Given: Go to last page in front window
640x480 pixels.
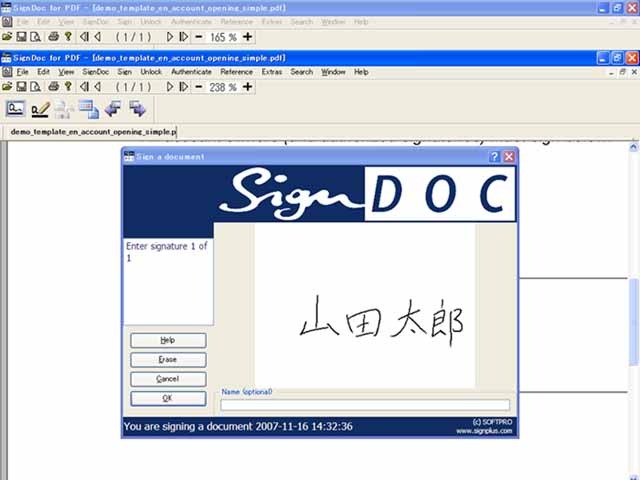Looking at the screenshot, I should click(184, 87).
